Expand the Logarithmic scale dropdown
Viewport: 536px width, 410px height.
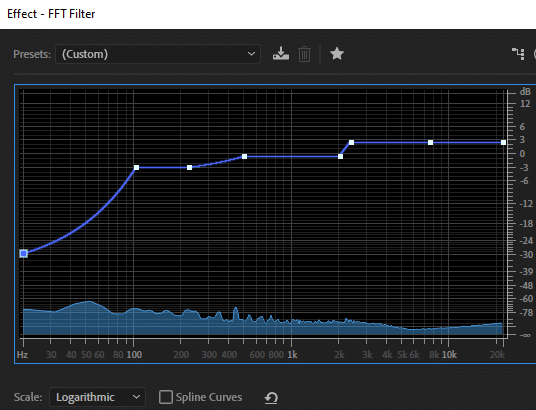[x=97, y=397]
